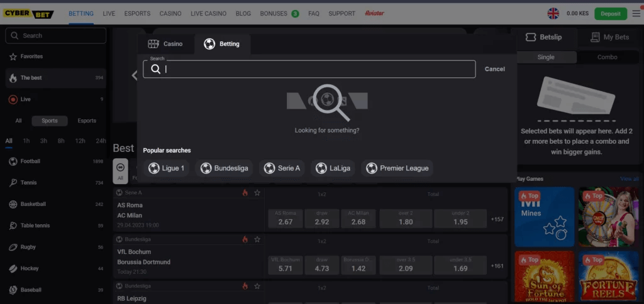Image resolution: width=644 pixels, height=304 pixels.
Task: Filter events within 8h
Action: click(61, 141)
